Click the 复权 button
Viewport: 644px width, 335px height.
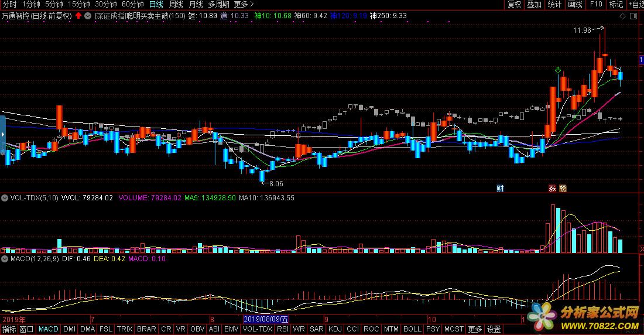click(514, 4)
